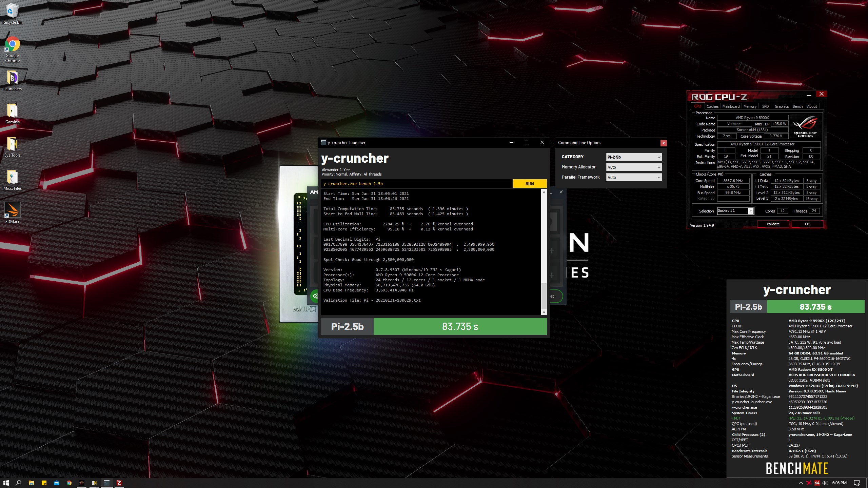Click Max Core Frequency value 4791.13 MHz
Viewport: 868px width, 488px height.
807,331
